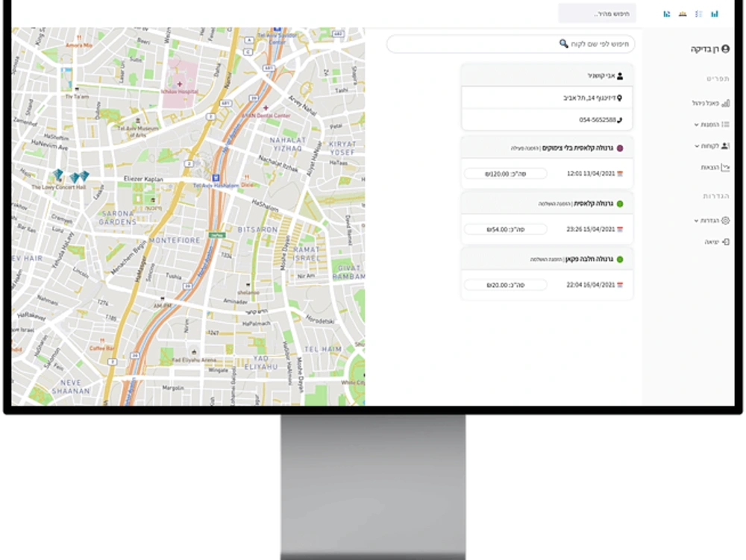Click 'SARONA GARDENS' label on the map
The image size is (746, 560).
(x=117, y=218)
